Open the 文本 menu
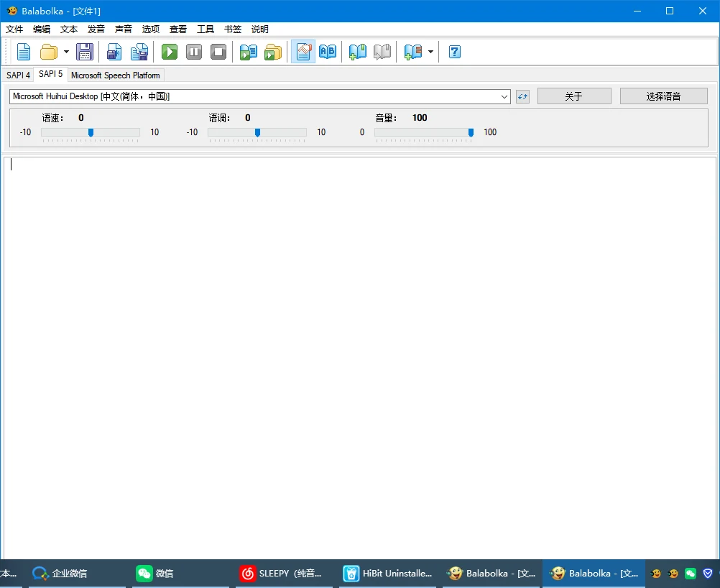 coord(69,29)
